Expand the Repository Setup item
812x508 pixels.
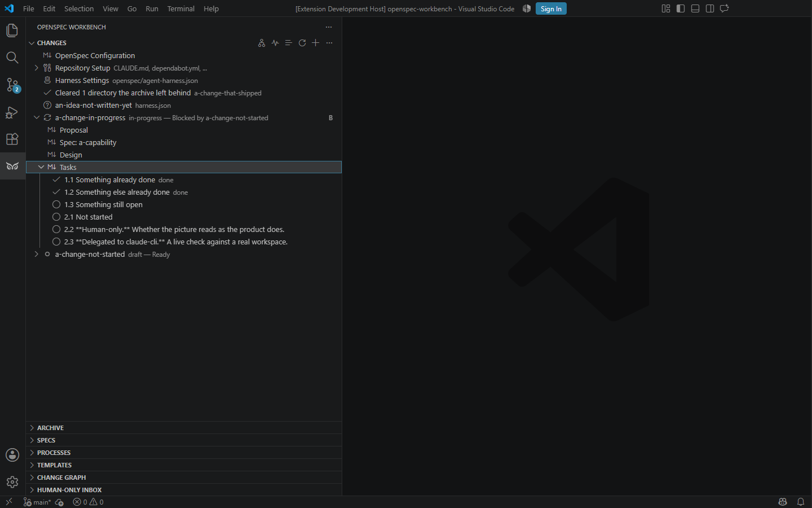(37, 68)
